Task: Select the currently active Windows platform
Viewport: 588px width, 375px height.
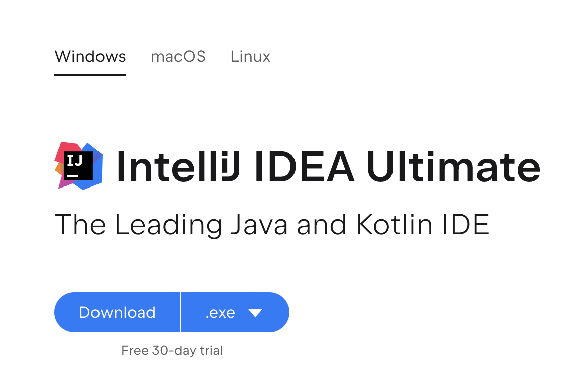Action: tap(90, 57)
